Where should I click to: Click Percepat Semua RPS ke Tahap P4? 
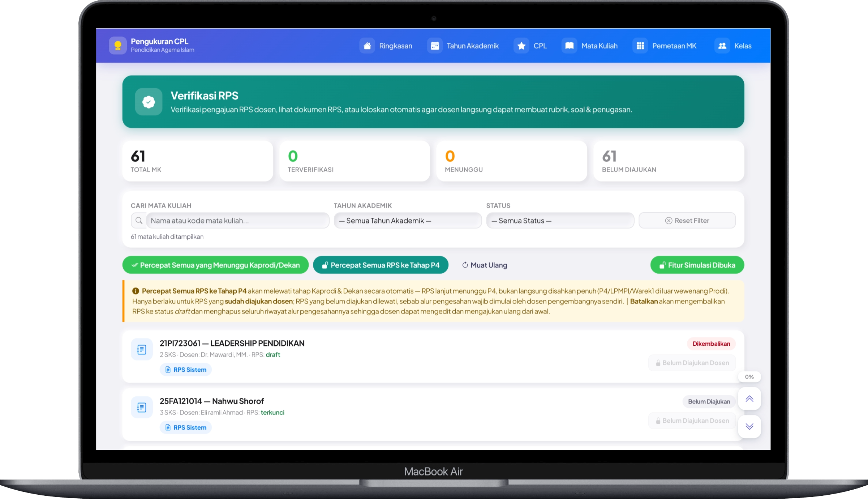click(x=381, y=265)
